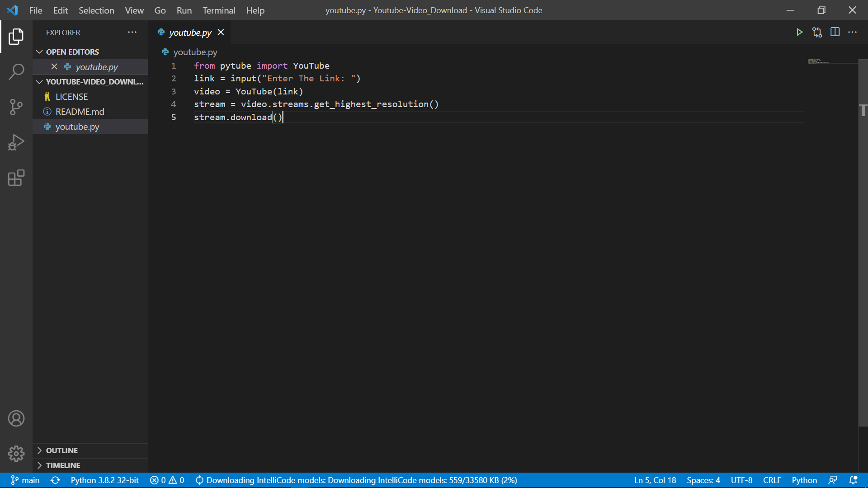
Task: Split the editor to the right
Action: click(x=835, y=32)
